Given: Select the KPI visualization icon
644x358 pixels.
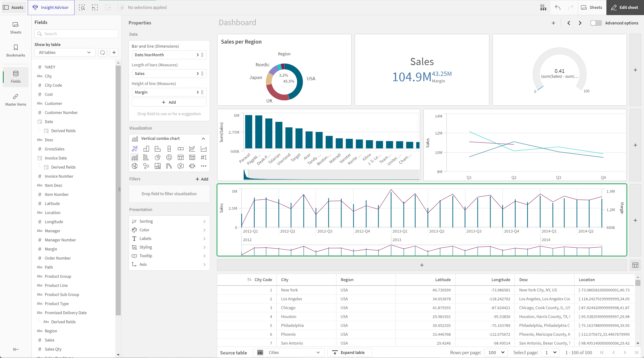Looking at the screenshot, I should coord(203,157).
